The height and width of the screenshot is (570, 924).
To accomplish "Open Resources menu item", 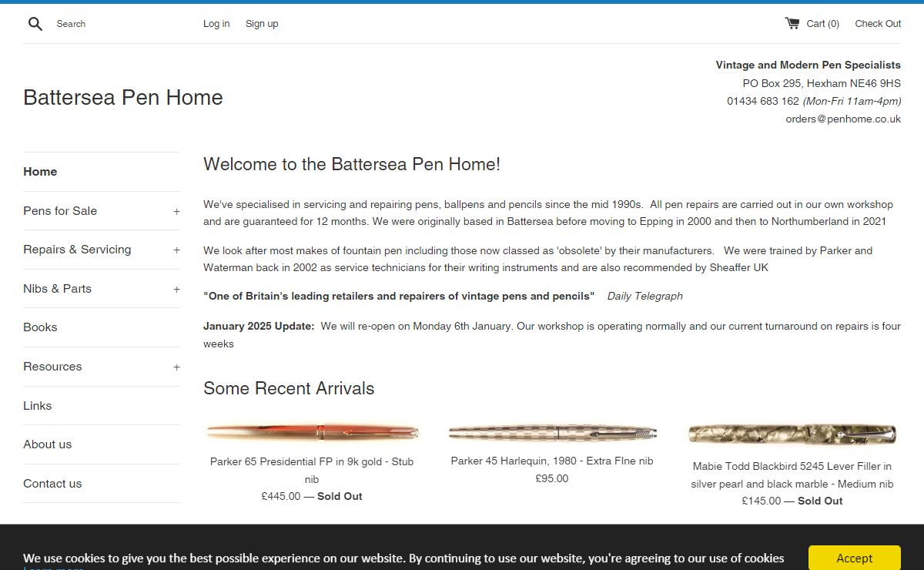I will click(x=52, y=367).
